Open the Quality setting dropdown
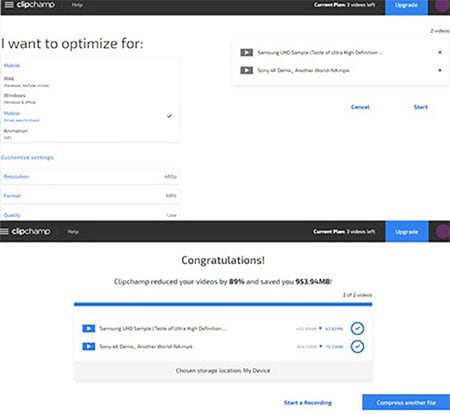The image size is (450, 414). click(x=90, y=215)
